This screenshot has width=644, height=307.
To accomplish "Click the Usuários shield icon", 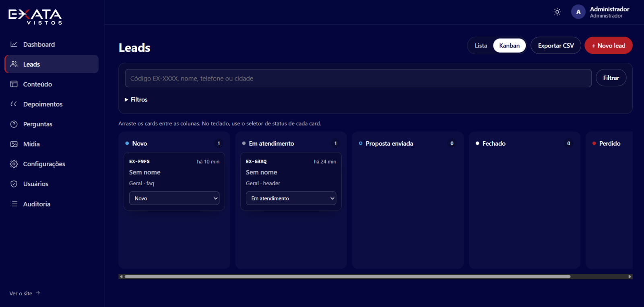I will [x=14, y=184].
